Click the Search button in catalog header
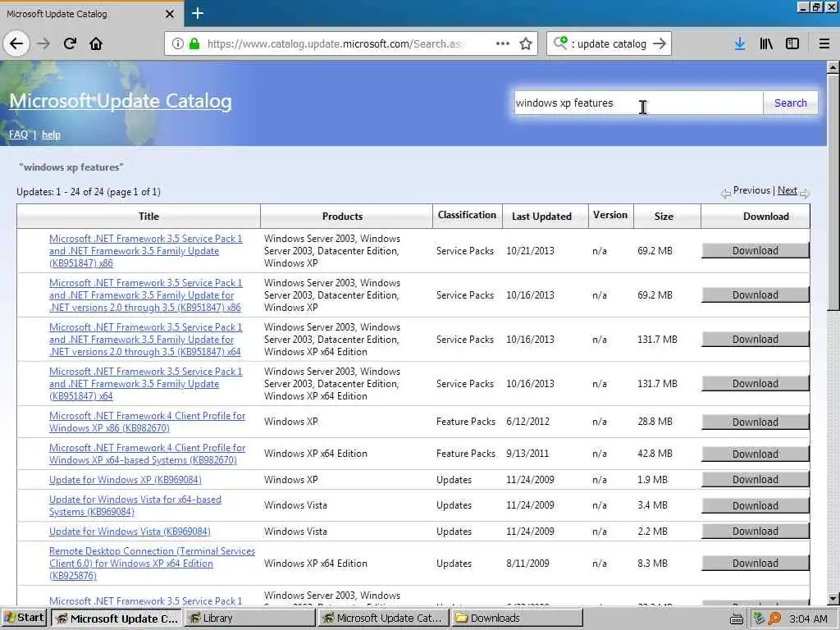This screenshot has height=630, width=840. [790, 103]
